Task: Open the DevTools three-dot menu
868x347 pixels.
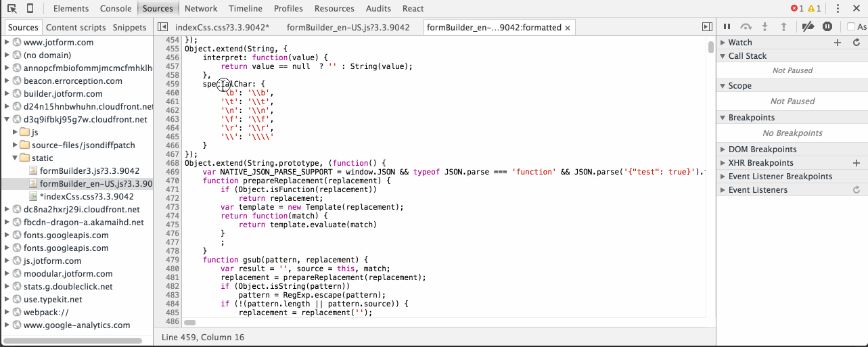Action: 838,9
